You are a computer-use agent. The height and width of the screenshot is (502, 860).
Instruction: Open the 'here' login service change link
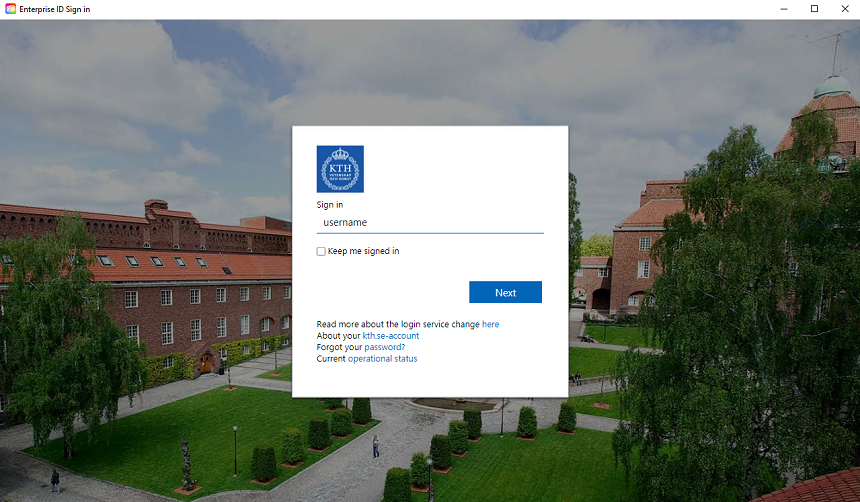point(490,324)
